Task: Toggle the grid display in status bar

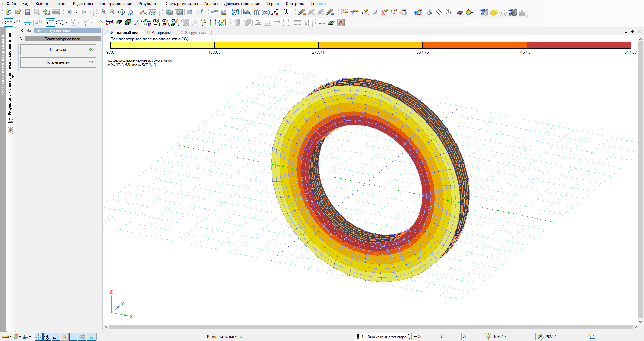Action: pyautogui.click(x=39, y=337)
